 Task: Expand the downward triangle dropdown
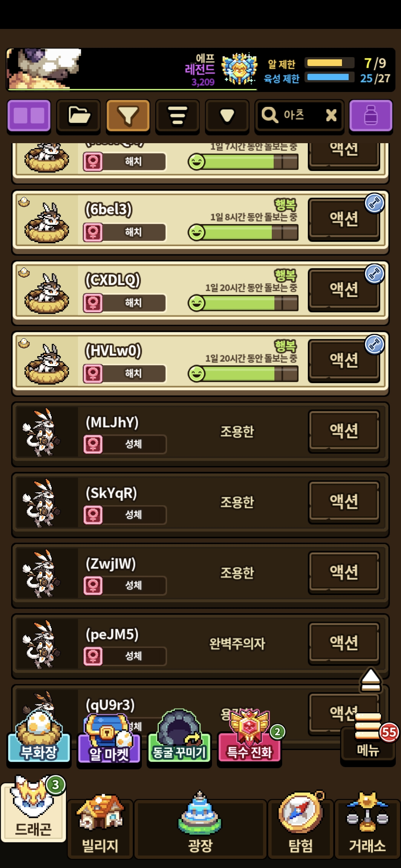click(227, 116)
